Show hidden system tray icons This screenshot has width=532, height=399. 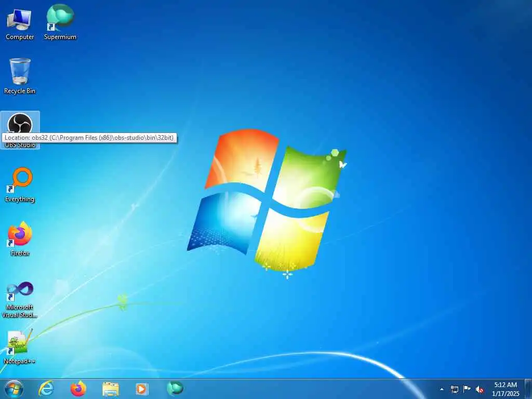coord(442,389)
